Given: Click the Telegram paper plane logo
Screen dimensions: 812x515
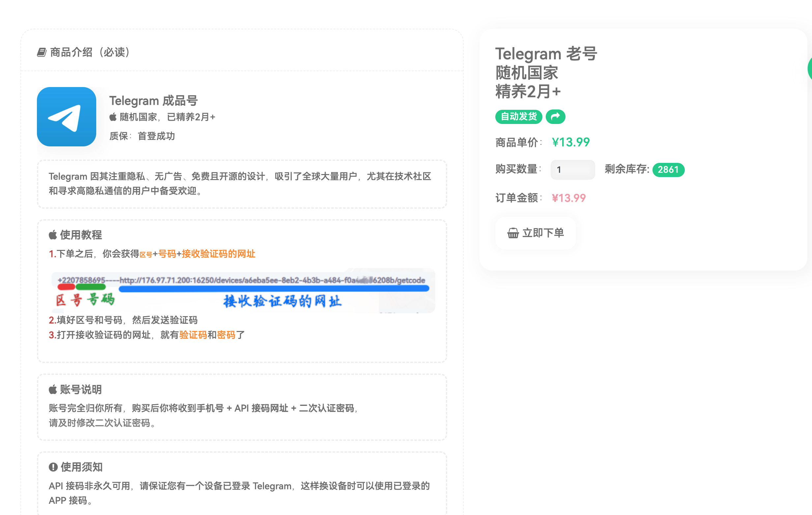Looking at the screenshot, I should click(x=67, y=117).
